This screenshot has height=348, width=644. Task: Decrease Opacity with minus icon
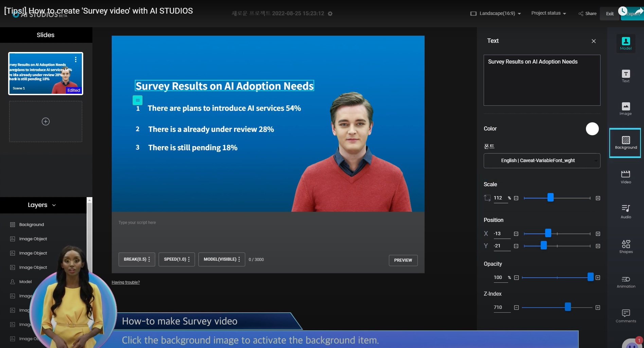(516, 278)
